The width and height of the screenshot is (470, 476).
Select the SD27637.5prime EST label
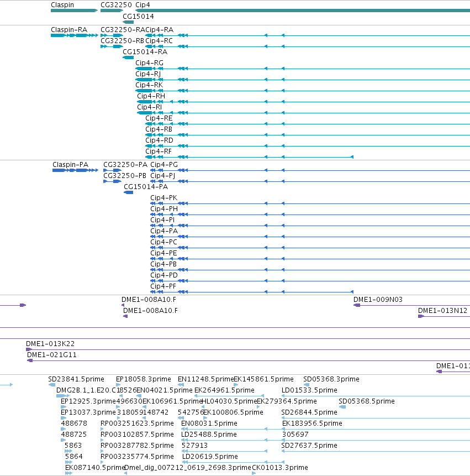pos(309,446)
